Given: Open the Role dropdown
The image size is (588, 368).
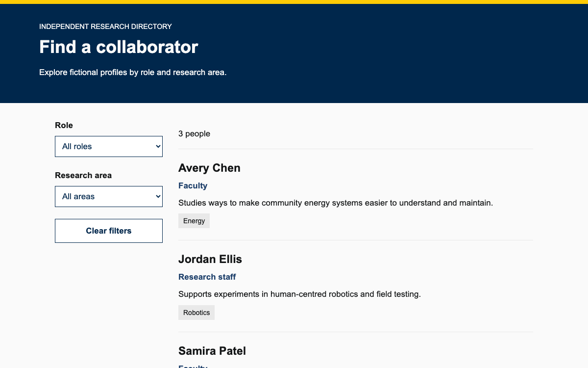Looking at the screenshot, I should (108, 146).
